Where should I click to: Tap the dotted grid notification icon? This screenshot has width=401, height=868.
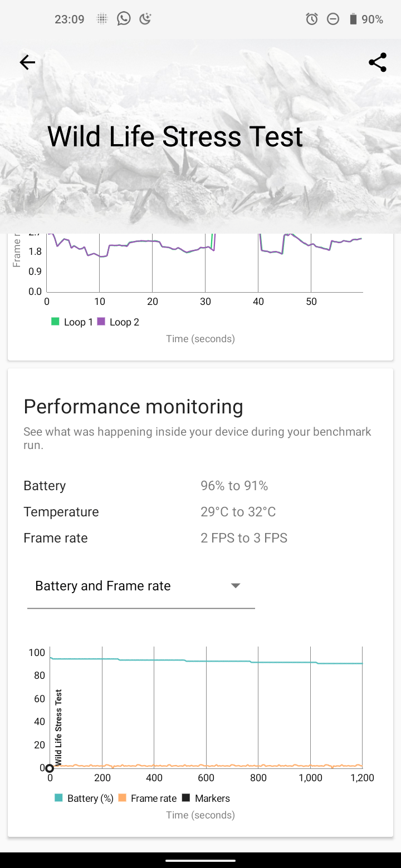(x=102, y=19)
